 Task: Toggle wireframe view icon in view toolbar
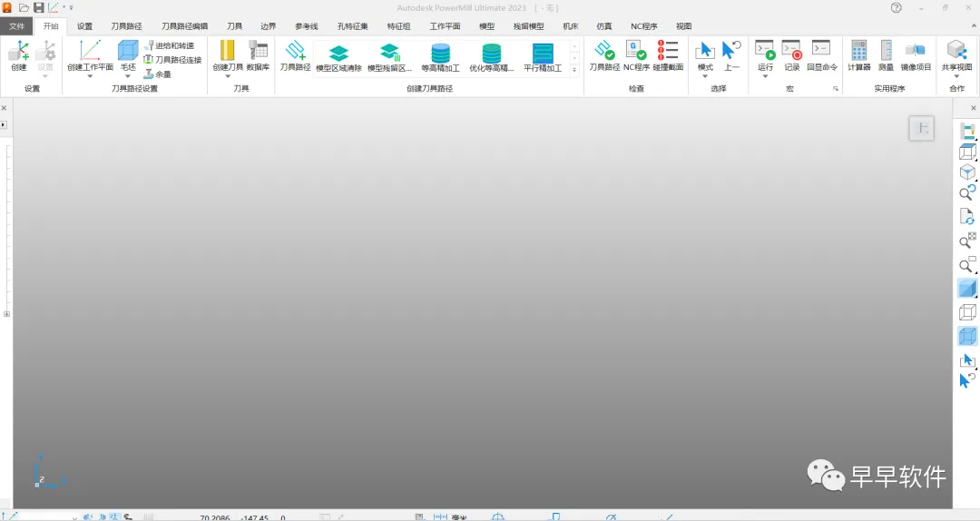coord(967,312)
